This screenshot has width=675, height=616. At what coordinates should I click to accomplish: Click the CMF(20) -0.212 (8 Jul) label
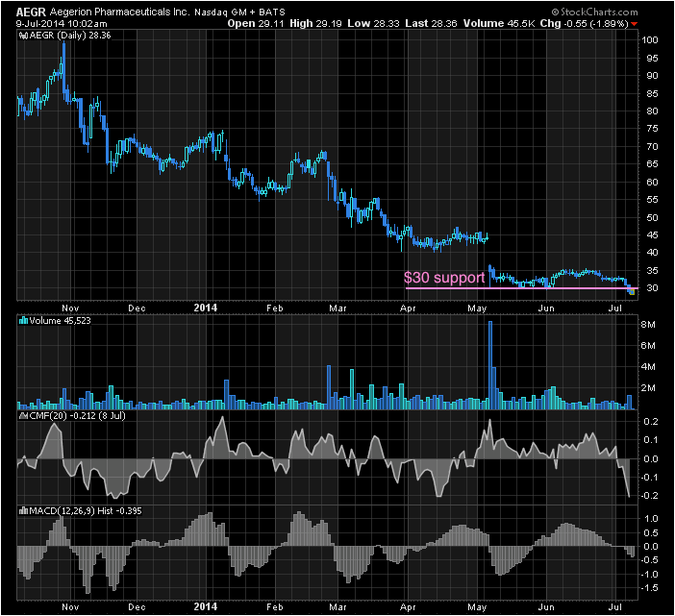[77, 416]
